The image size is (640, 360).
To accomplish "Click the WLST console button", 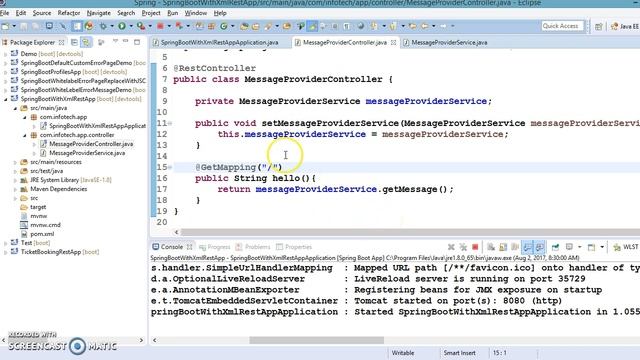I will [626, 247].
